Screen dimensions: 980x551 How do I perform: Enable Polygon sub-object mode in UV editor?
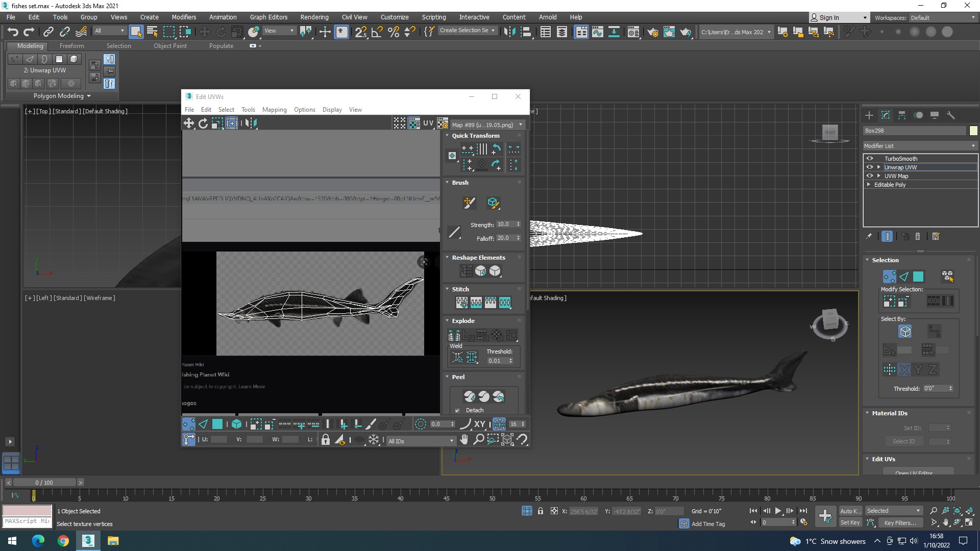pyautogui.click(x=217, y=424)
